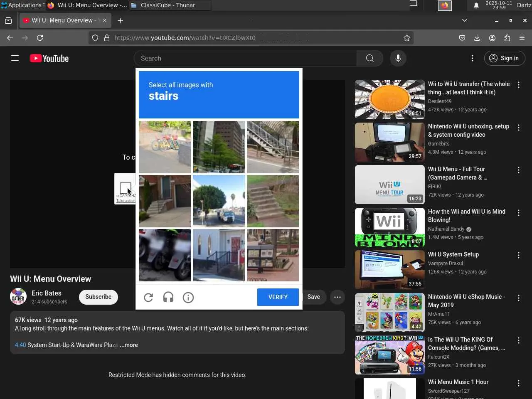Screen dimensions: 532x399
Task: Go to the YouTube home logo
Action: coord(49,59)
